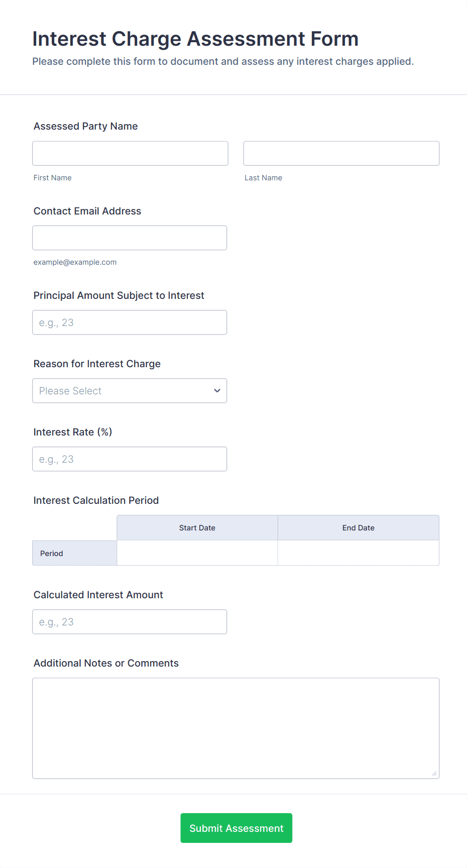The width and height of the screenshot is (467, 868).
Task: Click the Period Start Date cell
Action: pyautogui.click(x=197, y=553)
